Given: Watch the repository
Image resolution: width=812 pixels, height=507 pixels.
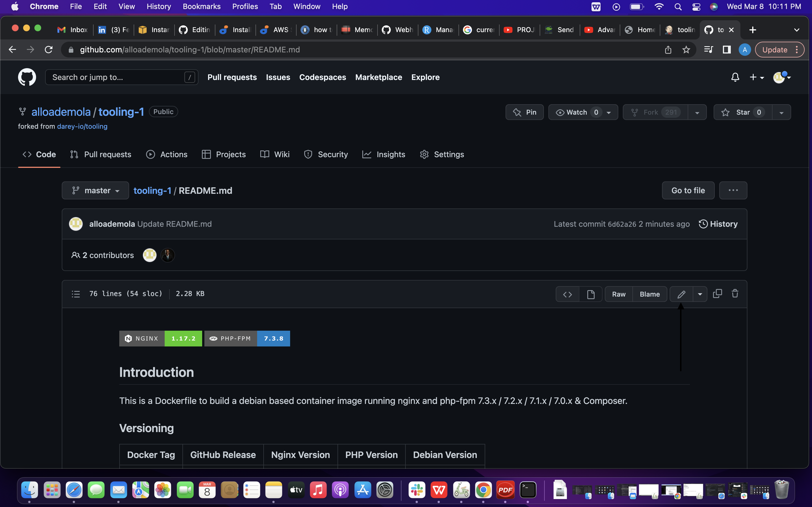Looking at the screenshot, I should click(x=576, y=112).
